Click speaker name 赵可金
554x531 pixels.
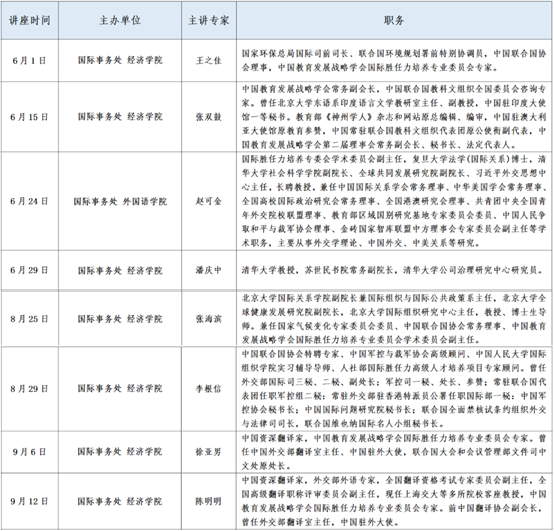(x=209, y=201)
